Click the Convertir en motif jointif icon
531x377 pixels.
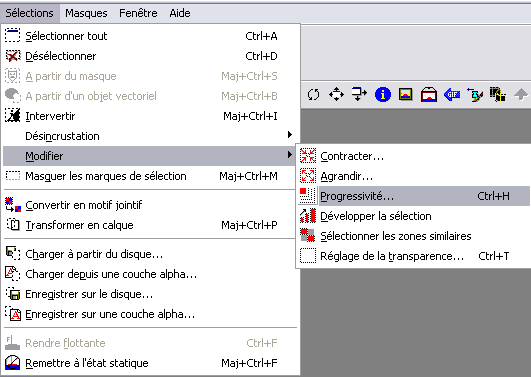pos(13,205)
